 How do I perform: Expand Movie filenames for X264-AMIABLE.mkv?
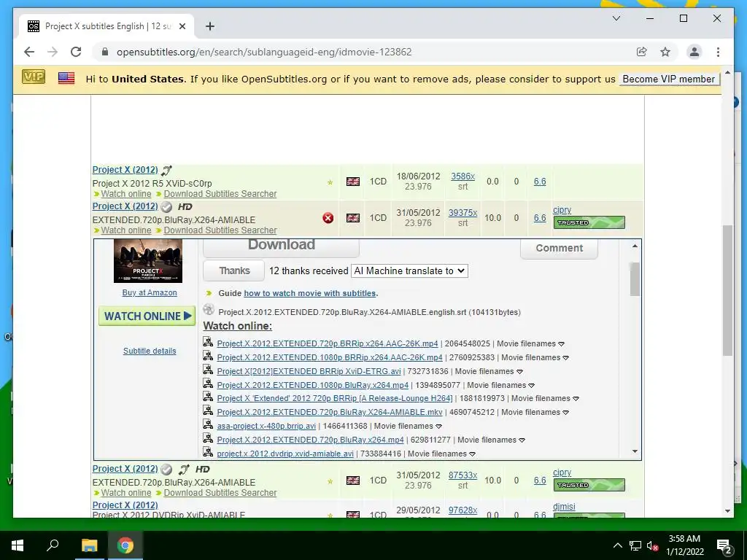click(x=565, y=413)
